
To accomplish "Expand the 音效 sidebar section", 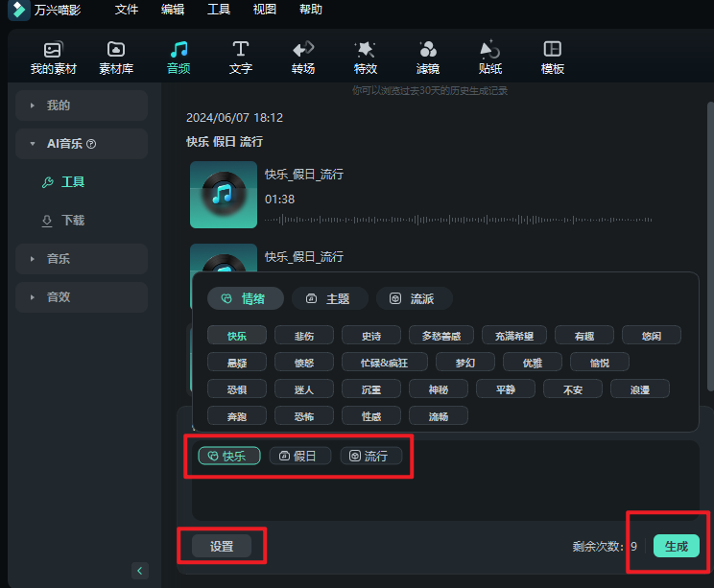I will tap(82, 297).
